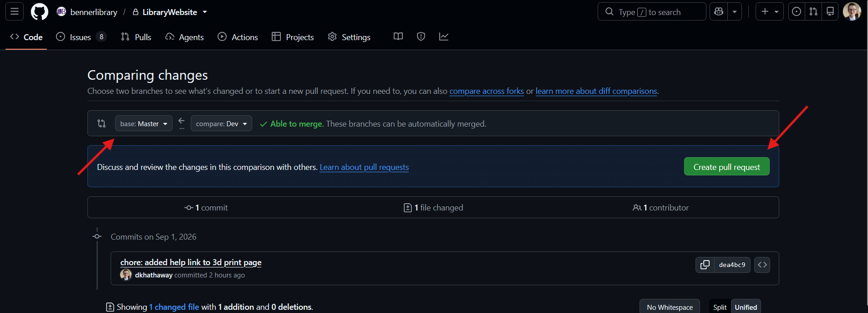Go to the GitHub homepage logo
Viewport: 868px width, 313px height.
coord(40,12)
